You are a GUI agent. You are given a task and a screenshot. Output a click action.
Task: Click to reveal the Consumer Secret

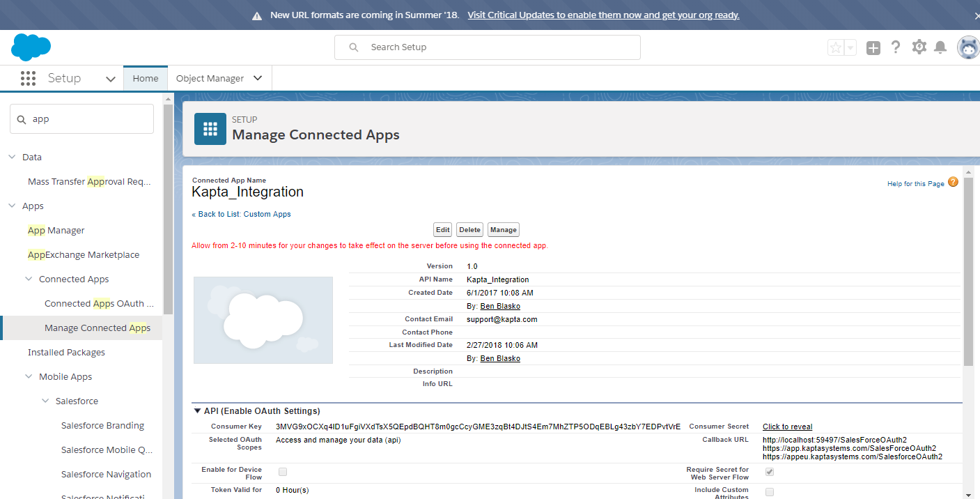coord(787,427)
